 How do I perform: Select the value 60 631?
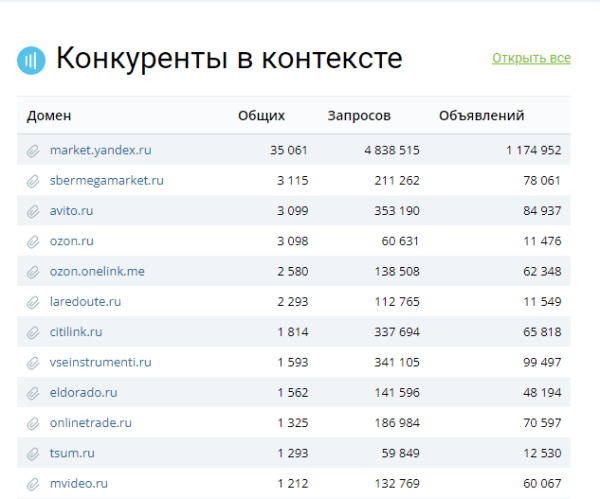(x=400, y=241)
